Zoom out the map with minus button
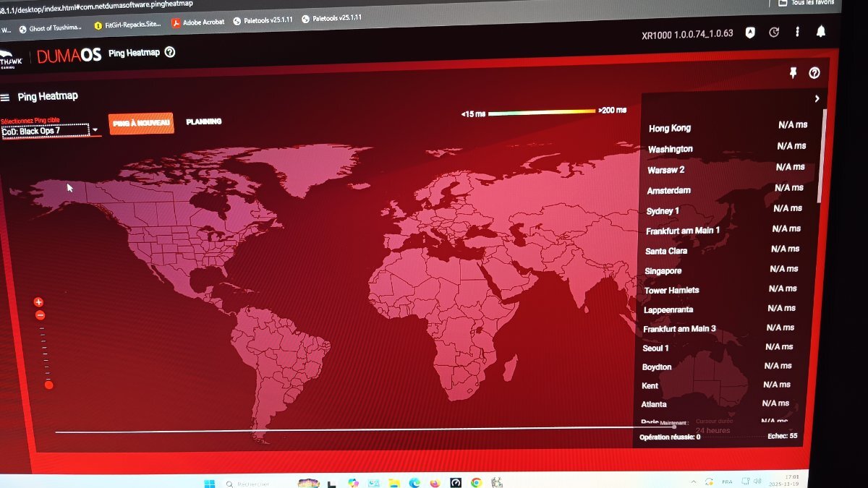 pos(41,315)
